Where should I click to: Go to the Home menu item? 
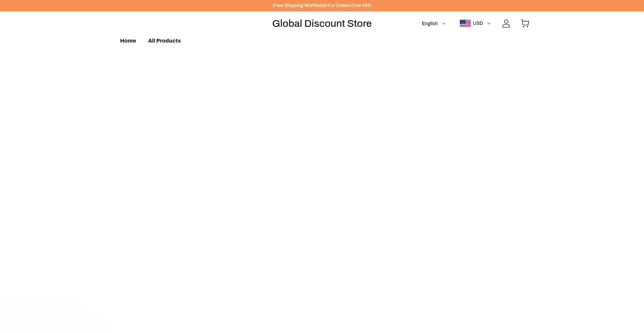coord(128,41)
